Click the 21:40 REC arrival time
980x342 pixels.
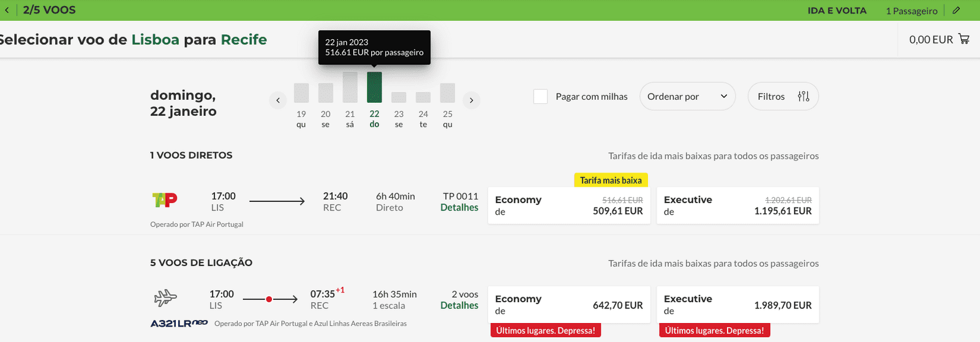click(x=335, y=202)
